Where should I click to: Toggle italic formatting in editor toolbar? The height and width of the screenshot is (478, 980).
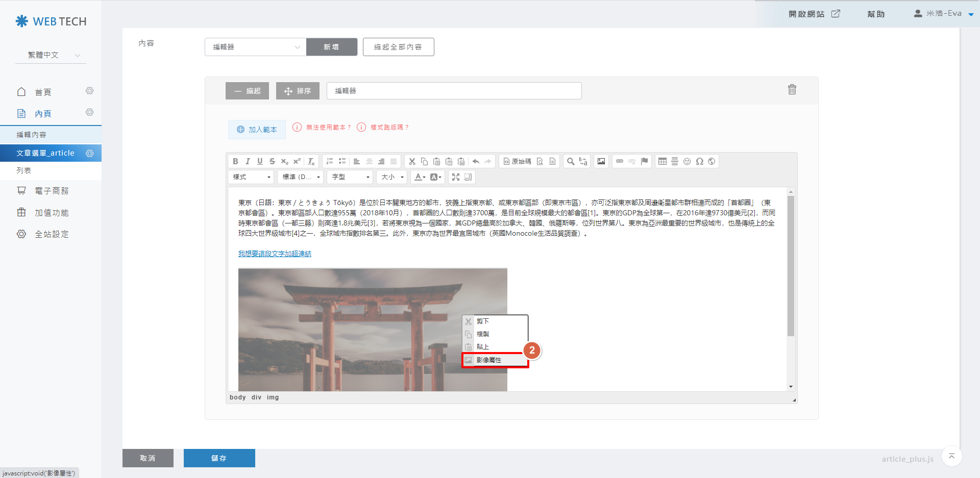point(248,161)
